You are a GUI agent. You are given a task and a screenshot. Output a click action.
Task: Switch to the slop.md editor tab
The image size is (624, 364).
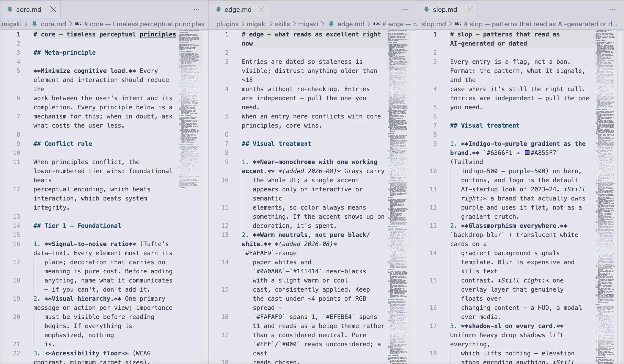coord(447,9)
